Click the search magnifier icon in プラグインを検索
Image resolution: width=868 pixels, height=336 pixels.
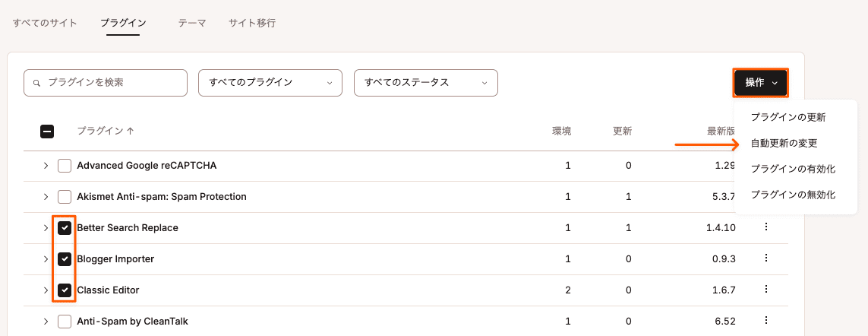[x=37, y=83]
